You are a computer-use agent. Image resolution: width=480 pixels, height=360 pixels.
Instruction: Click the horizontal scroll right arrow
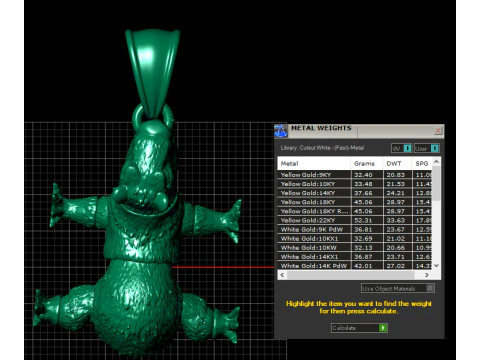427,275
